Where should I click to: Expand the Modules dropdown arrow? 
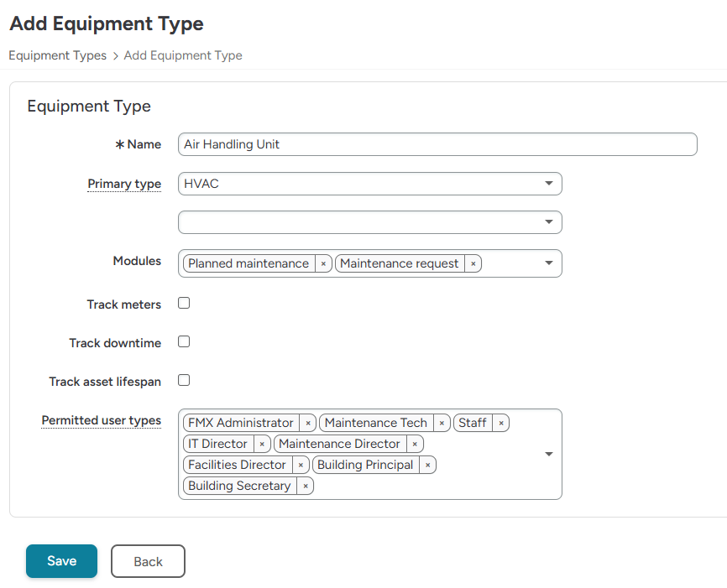click(x=548, y=263)
